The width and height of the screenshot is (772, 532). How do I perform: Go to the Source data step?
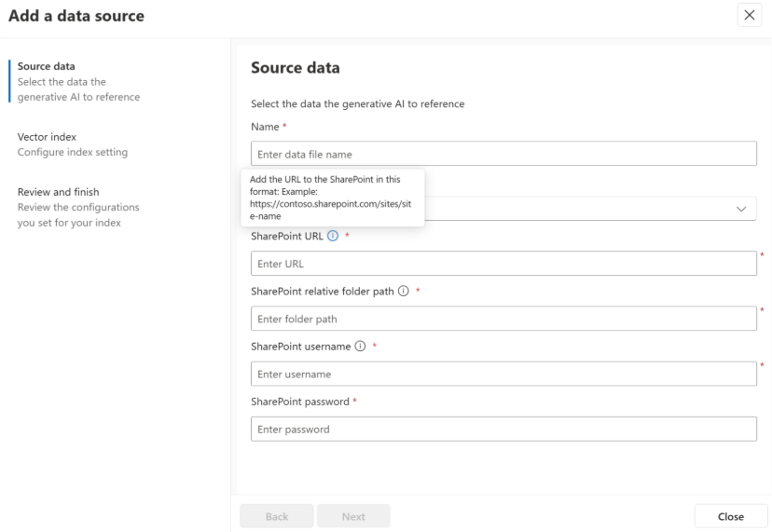47,66
